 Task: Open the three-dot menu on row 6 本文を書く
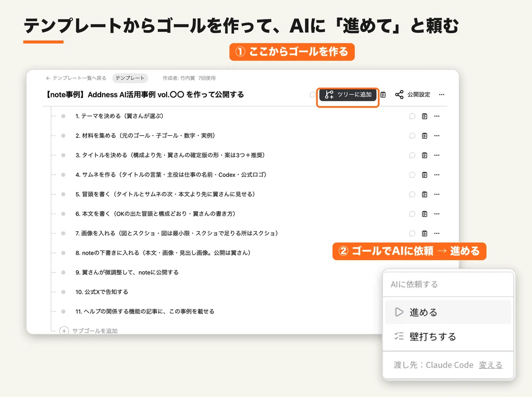pyautogui.click(x=437, y=214)
